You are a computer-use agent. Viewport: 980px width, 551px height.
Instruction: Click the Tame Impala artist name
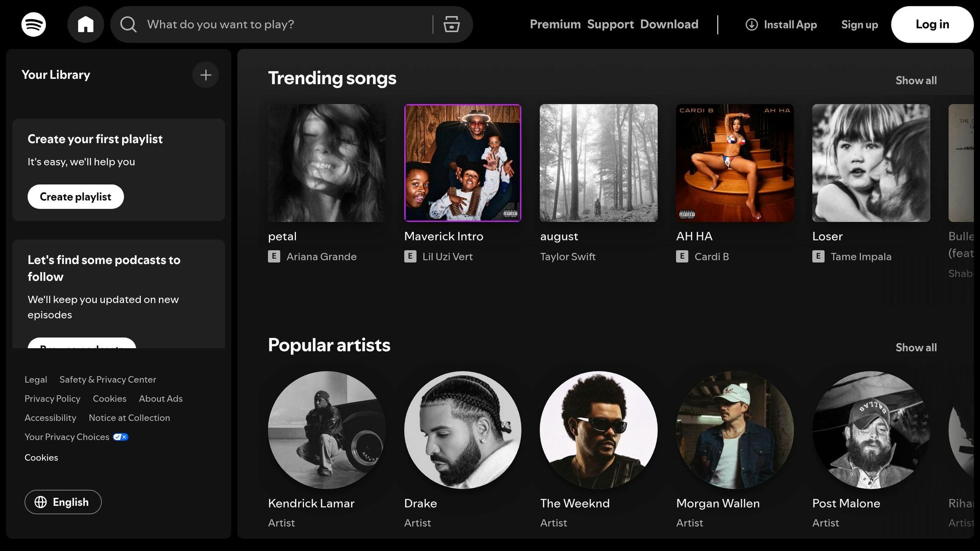tap(861, 256)
